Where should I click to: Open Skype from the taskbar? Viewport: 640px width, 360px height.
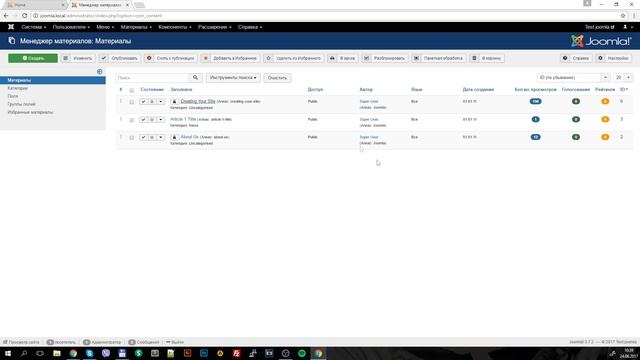click(x=89, y=353)
